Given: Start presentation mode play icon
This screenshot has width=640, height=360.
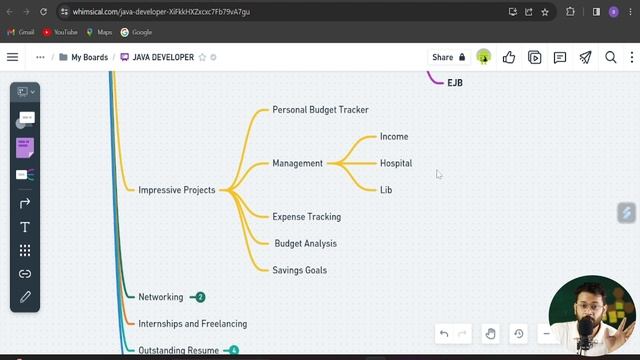Looking at the screenshot, I should click(x=534, y=58).
